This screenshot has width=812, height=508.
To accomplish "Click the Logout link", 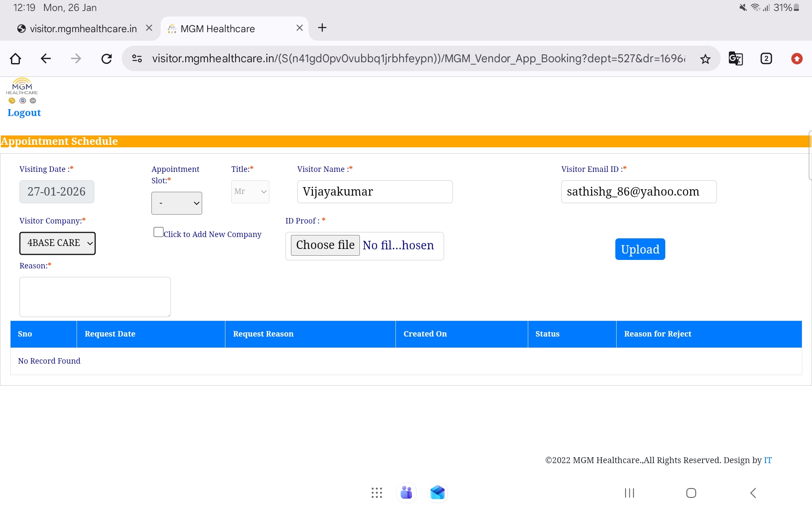I will pos(24,113).
